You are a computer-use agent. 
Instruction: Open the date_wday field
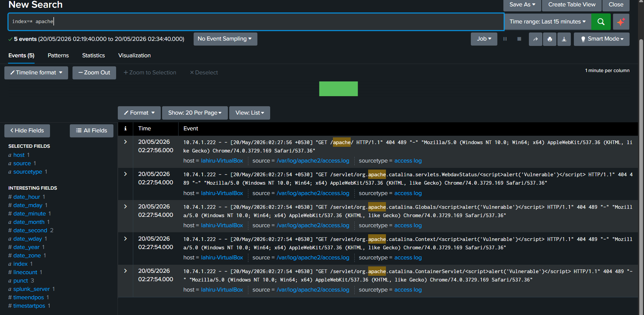[x=28, y=239]
